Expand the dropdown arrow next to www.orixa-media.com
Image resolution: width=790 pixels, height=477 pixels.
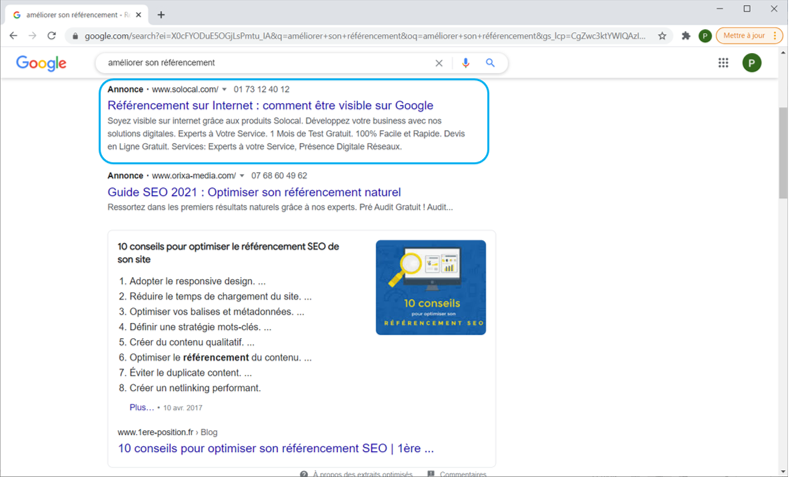[242, 176]
